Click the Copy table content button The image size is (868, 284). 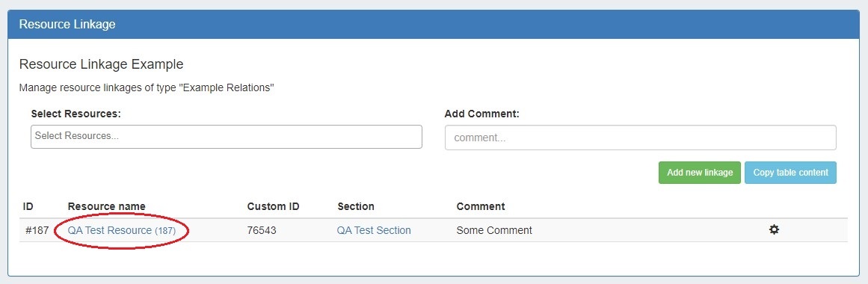point(790,173)
